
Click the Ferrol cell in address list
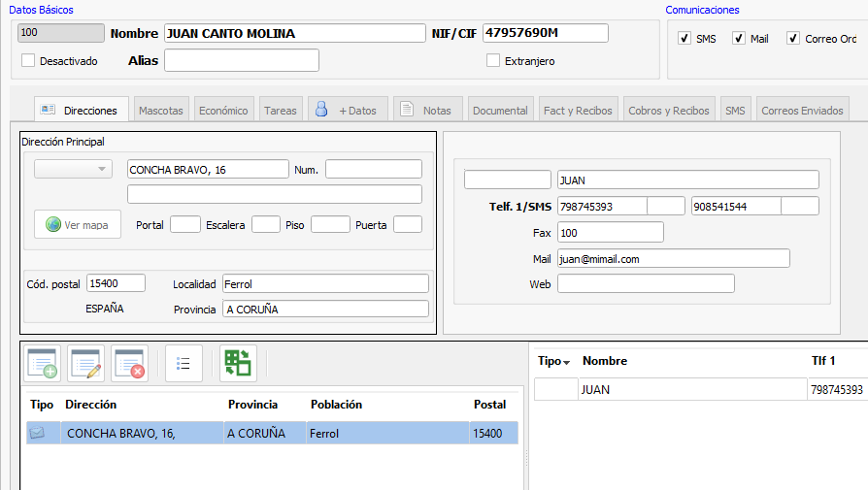pos(387,433)
